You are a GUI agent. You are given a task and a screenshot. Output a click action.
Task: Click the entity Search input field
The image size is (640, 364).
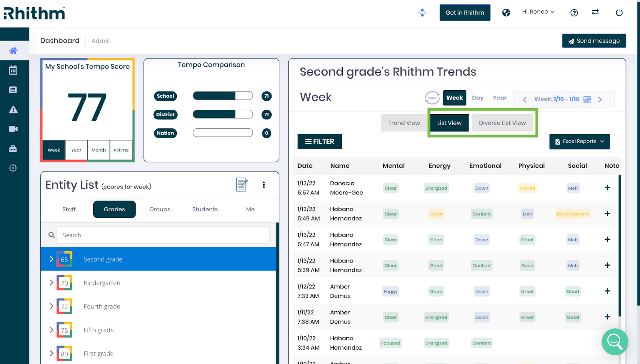click(x=163, y=235)
